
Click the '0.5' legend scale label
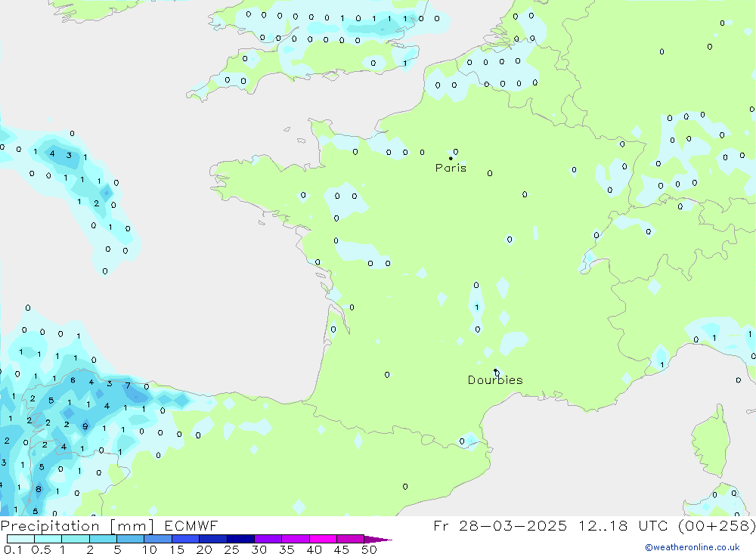coord(41,549)
